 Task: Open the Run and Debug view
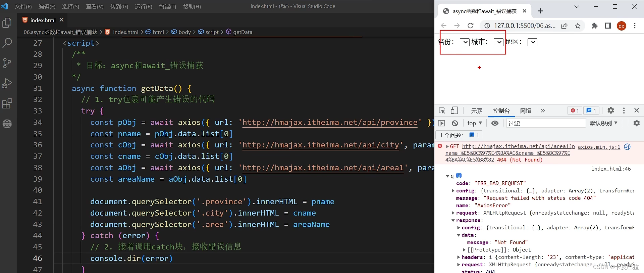tap(7, 83)
